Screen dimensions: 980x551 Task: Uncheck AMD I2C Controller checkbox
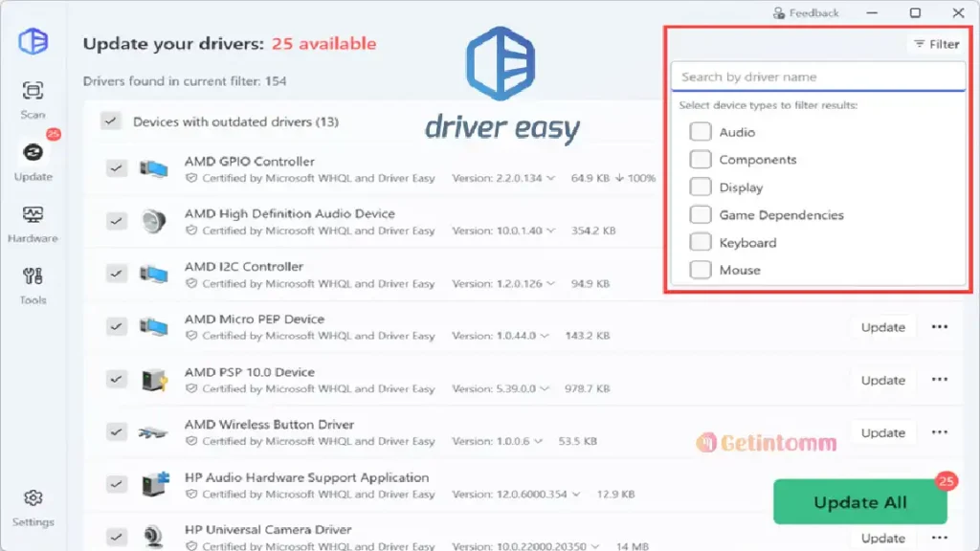116,274
